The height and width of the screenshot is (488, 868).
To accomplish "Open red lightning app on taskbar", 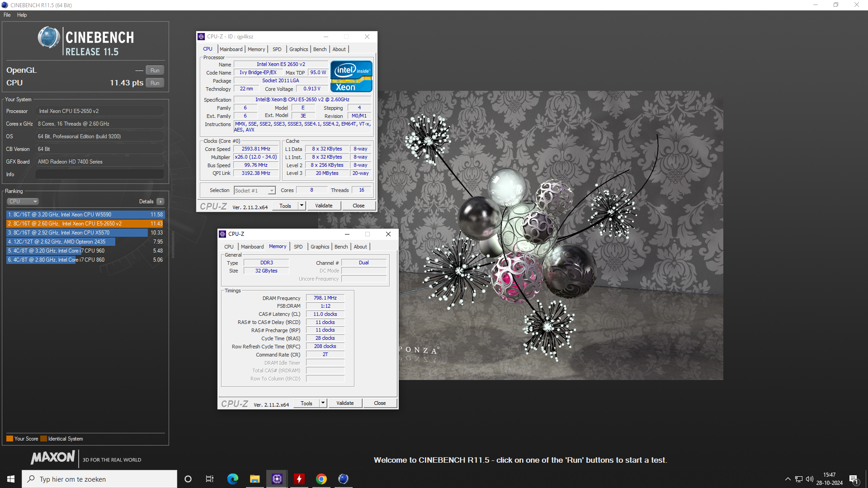I will coord(299,479).
